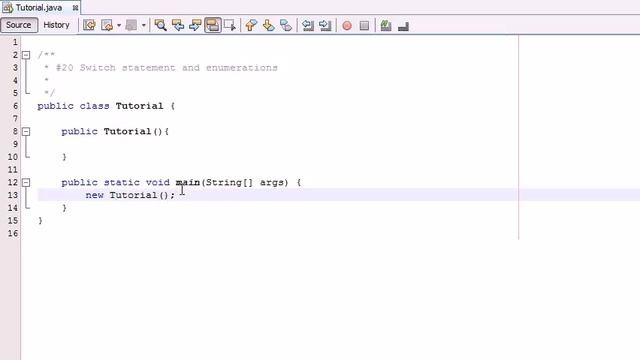
Task: Jump to Next Bookmark icon
Action: tap(268, 25)
